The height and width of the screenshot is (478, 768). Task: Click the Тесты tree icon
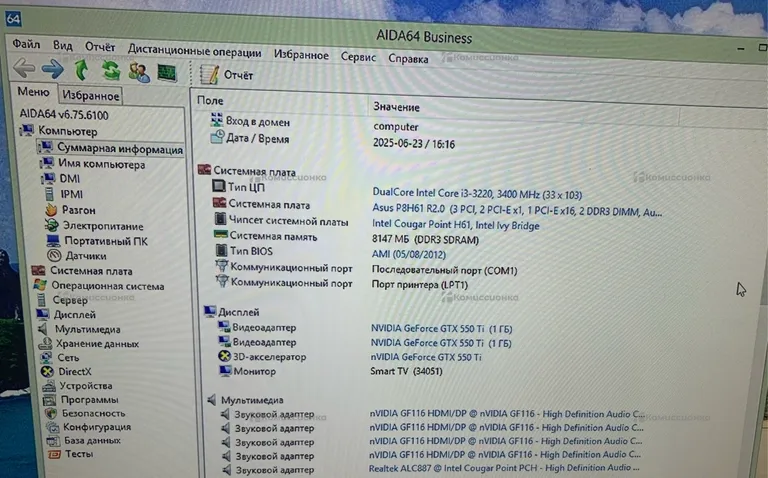coord(54,454)
